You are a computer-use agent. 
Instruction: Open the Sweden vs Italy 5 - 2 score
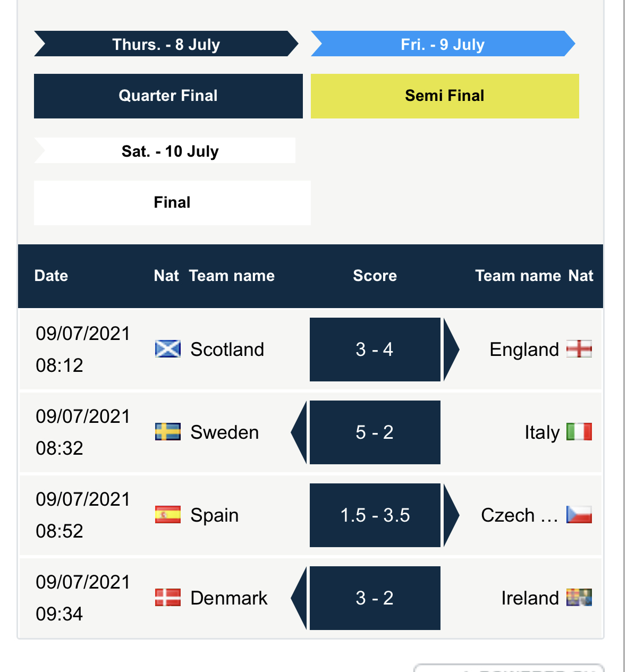375,432
